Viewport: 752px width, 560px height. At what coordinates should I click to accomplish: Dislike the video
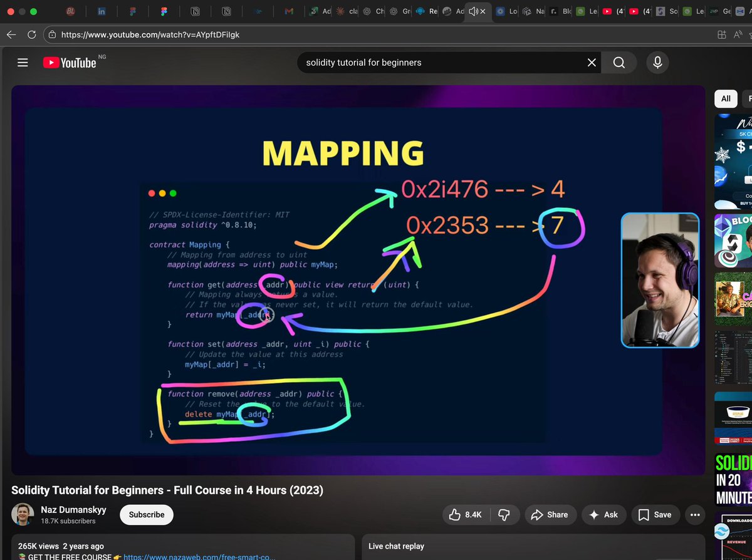click(x=503, y=515)
